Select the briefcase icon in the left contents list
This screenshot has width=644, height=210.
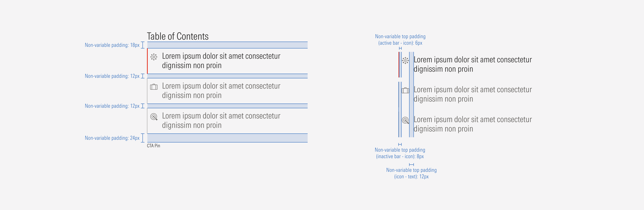click(x=154, y=87)
